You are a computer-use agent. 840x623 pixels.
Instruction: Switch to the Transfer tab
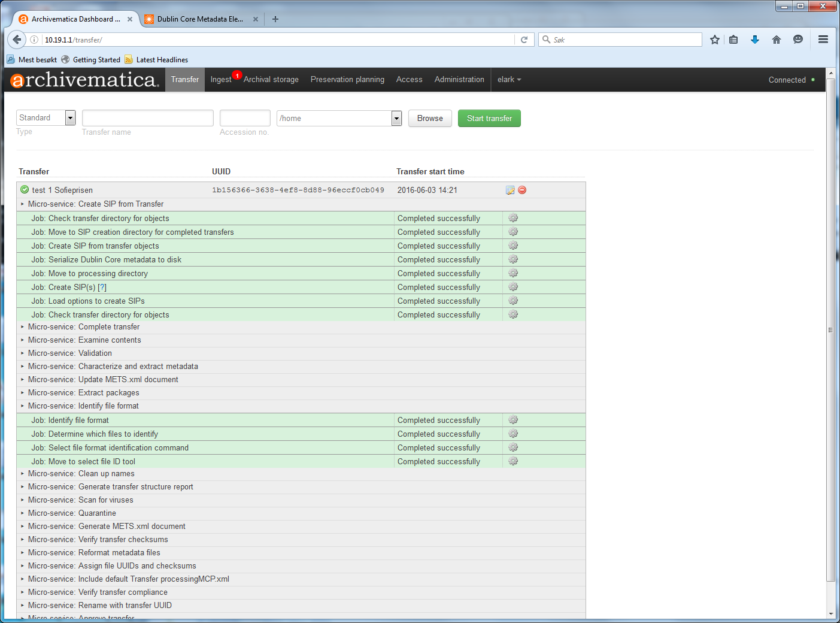(185, 80)
